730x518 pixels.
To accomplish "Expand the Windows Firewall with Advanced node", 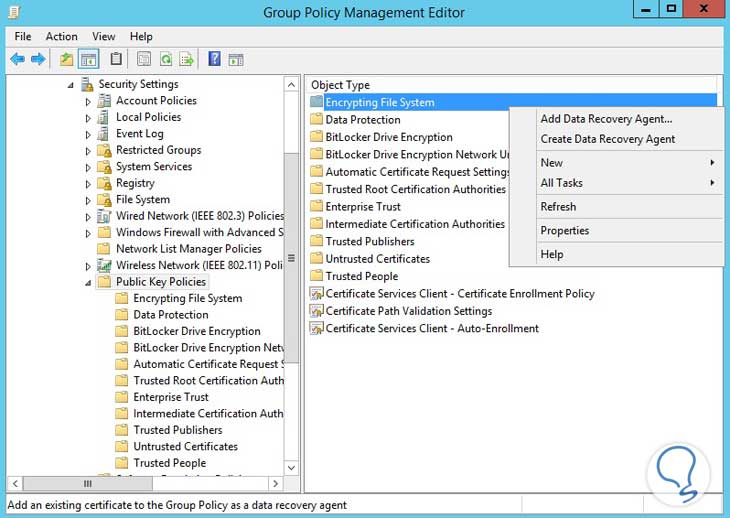I will tap(88, 233).
